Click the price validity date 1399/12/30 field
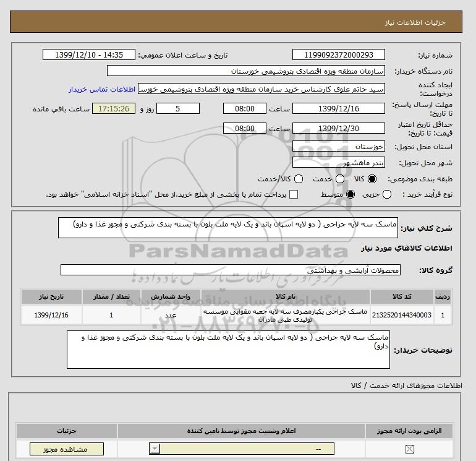Screen dimensions: 476x461 [x=339, y=128]
